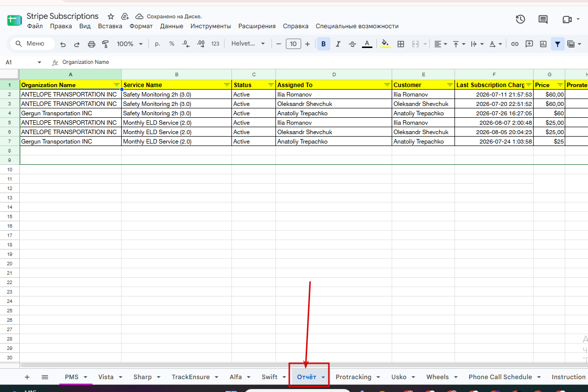588x392 pixels.
Task: Click the merge cells icon
Action: click(x=415, y=44)
